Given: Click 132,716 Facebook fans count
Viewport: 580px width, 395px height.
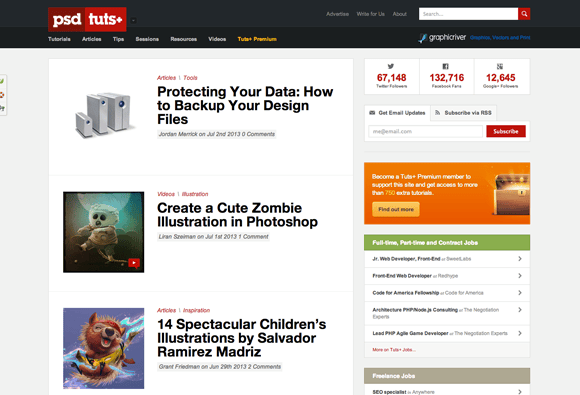Looking at the screenshot, I should pos(446,78).
